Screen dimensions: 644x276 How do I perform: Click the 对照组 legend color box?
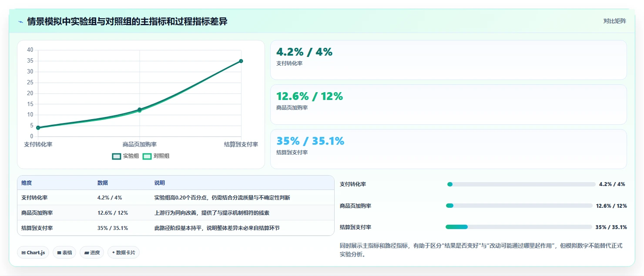coord(147,156)
